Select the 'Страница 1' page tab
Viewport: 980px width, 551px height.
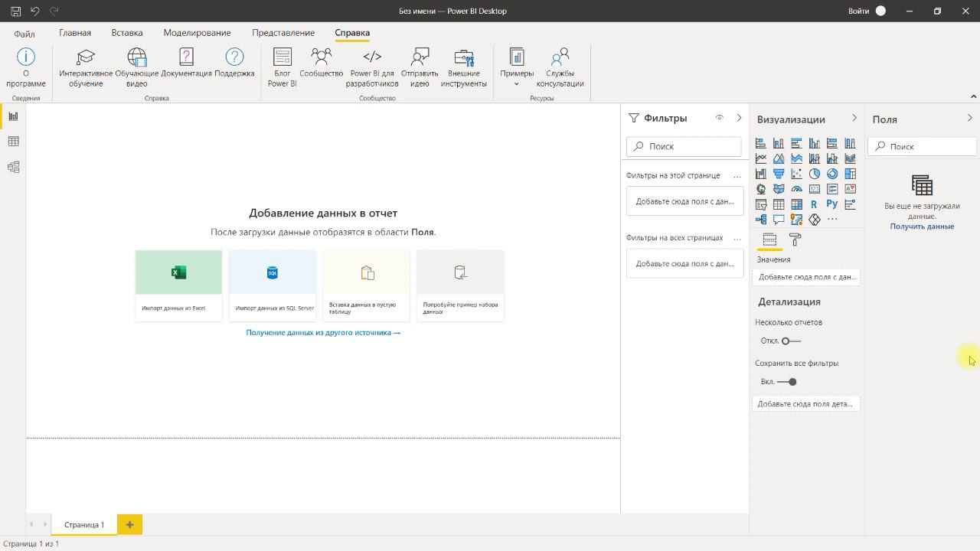[x=84, y=525]
